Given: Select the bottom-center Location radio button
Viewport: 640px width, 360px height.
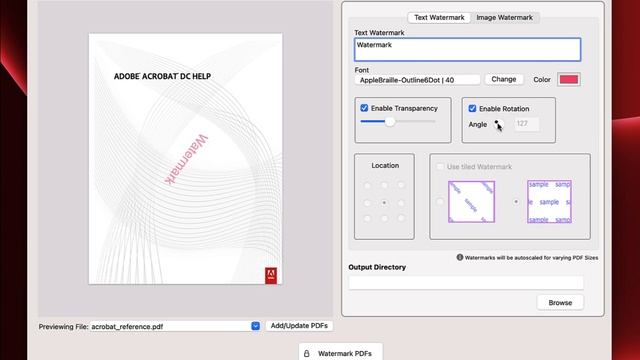Looking at the screenshot, I should tap(384, 219).
